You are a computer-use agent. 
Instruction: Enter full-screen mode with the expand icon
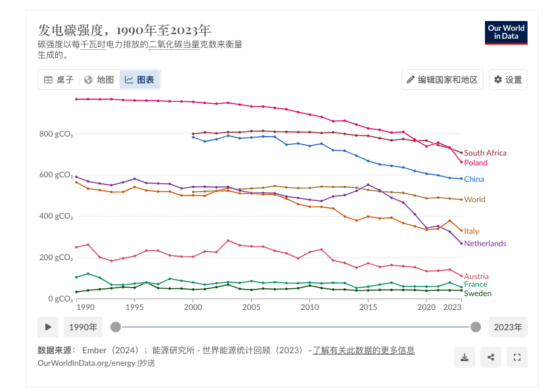[x=517, y=357]
